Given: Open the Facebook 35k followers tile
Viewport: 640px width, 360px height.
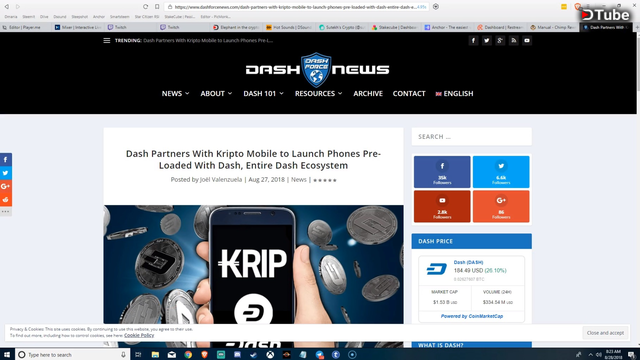Looking at the screenshot, I should [442, 172].
